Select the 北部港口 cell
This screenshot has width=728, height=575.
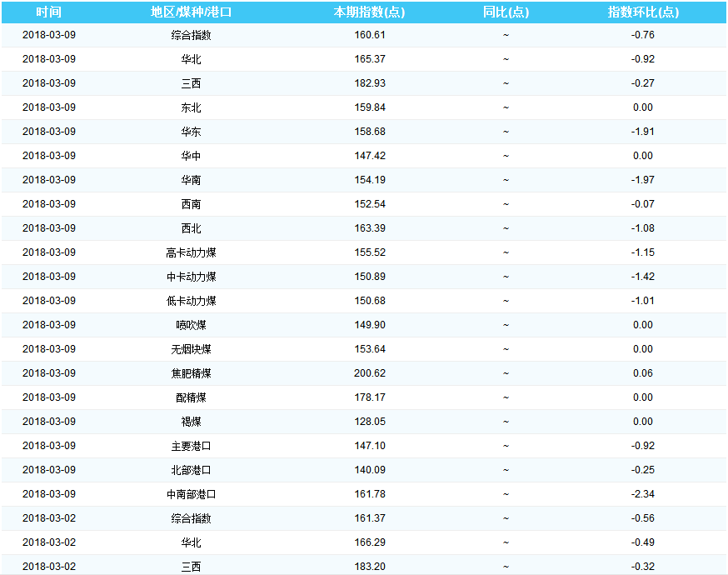click(191, 470)
